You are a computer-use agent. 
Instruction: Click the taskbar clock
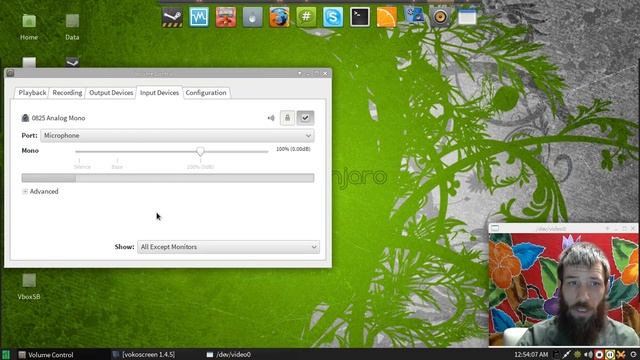click(531, 355)
